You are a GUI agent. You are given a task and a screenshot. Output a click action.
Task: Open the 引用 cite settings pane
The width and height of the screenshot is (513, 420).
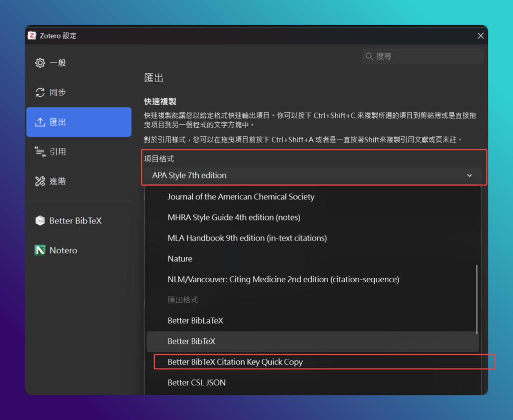(79, 151)
